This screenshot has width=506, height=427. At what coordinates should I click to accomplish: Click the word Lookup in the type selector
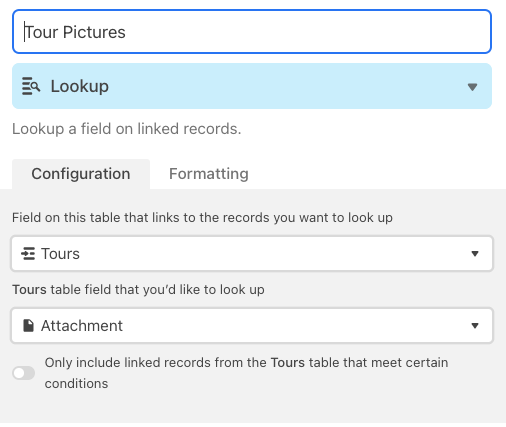pyautogui.click(x=80, y=87)
